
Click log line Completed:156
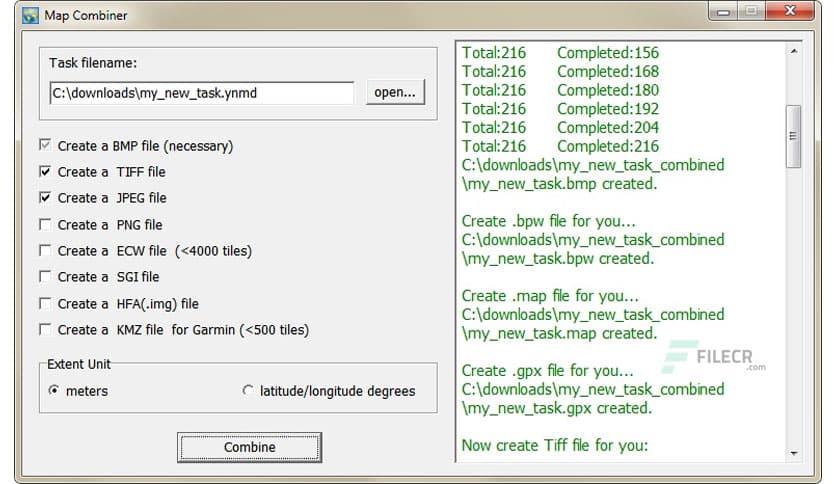tap(608, 53)
